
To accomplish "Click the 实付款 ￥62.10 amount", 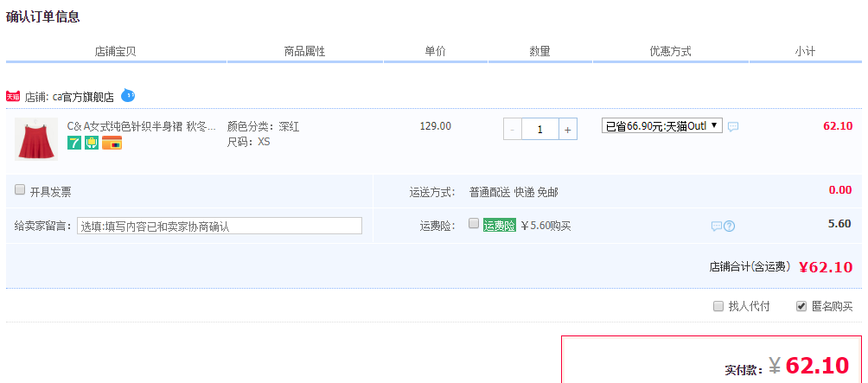I will [x=787, y=367].
